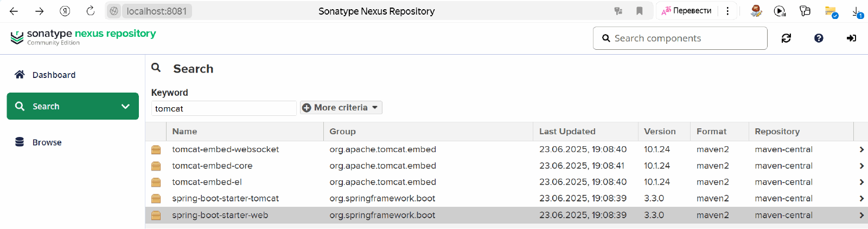Expand the tomcat-embed-websocket row arrow
Image resolution: width=868 pixels, height=229 pixels.
click(861, 149)
